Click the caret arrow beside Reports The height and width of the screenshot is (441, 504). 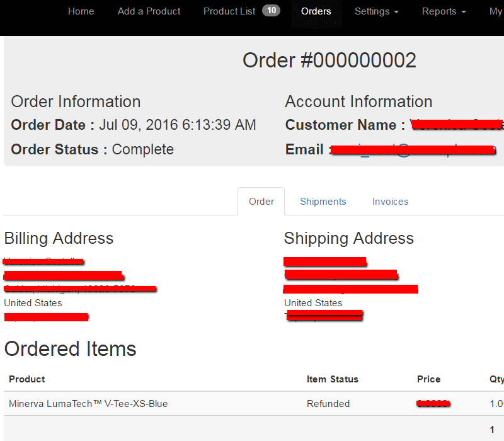point(464,12)
